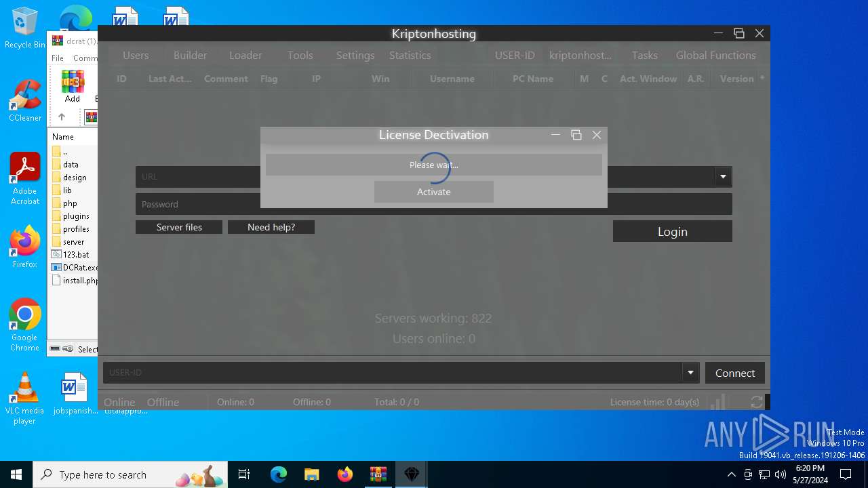The height and width of the screenshot is (488, 868).
Task: Select the 123.bat file in WinRAR
Action: 75,255
